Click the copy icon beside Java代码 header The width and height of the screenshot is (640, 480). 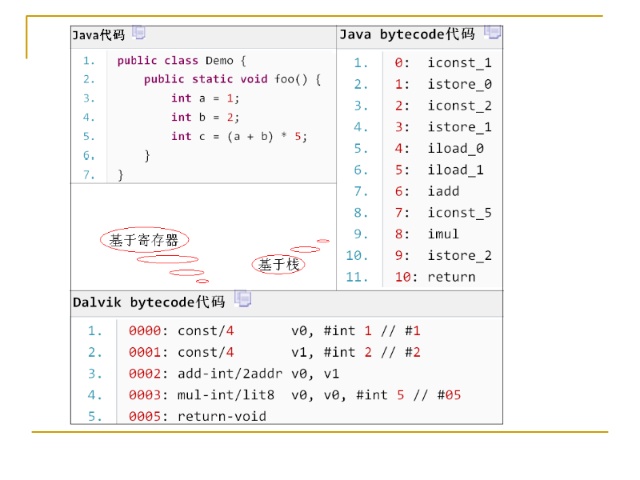[x=138, y=34]
